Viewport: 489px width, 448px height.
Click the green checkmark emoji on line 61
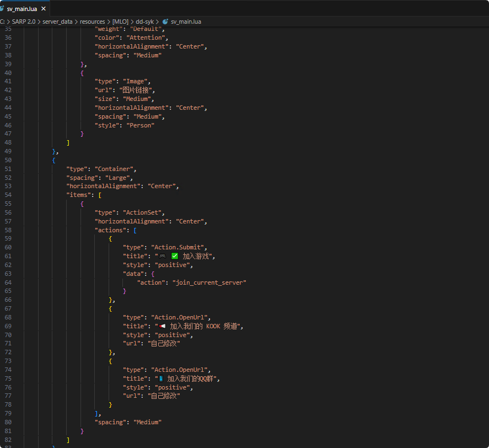click(x=175, y=256)
